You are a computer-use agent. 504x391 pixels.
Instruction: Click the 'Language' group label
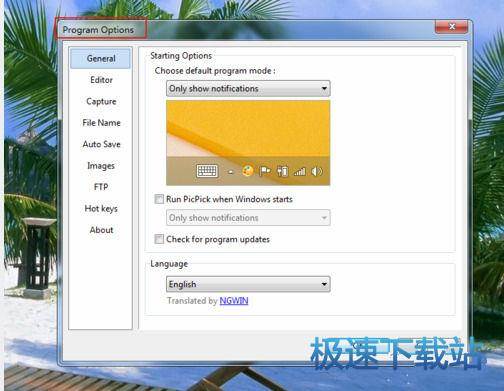(169, 264)
